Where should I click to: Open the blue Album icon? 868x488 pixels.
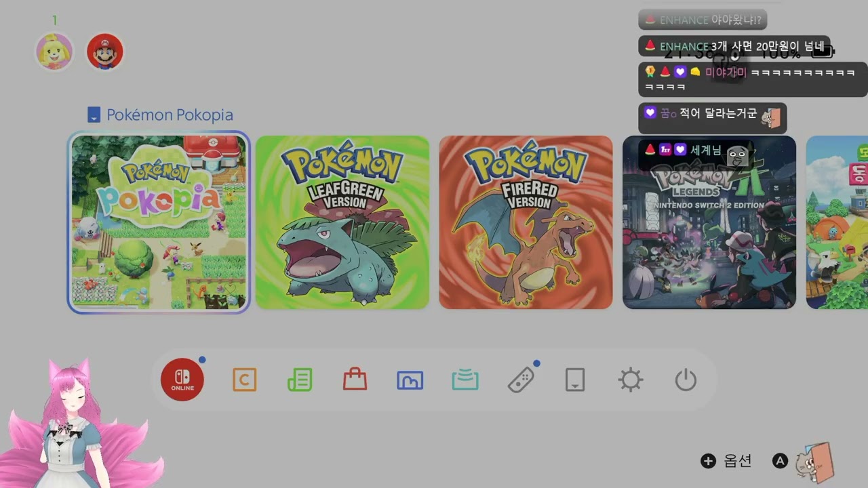pos(410,381)
